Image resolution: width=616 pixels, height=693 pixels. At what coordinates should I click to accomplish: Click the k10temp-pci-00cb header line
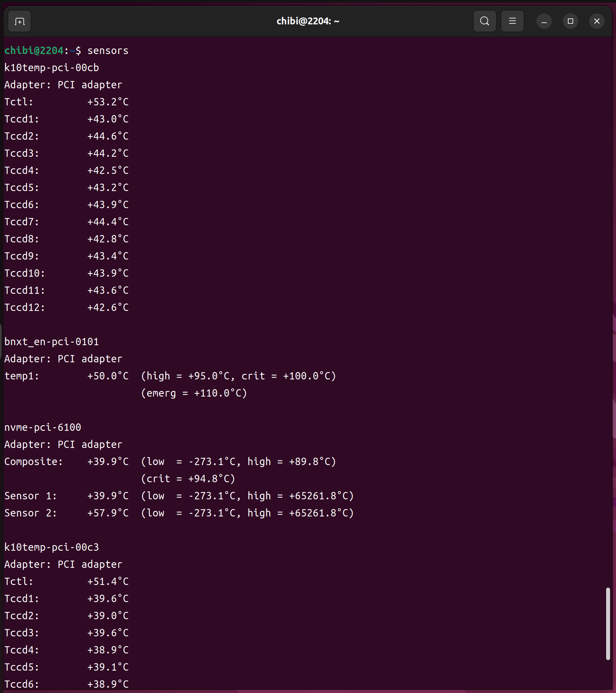click(x=51, y=68)
